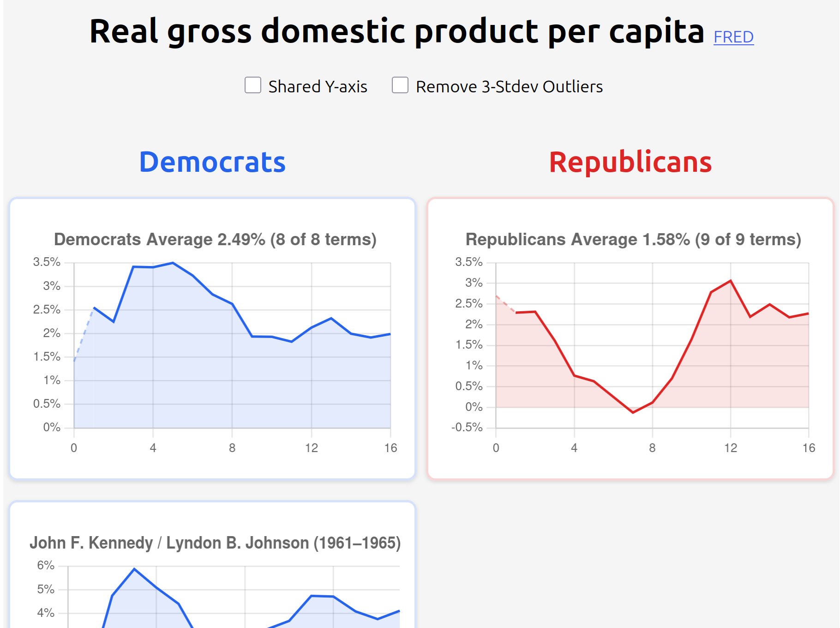Click the Democrats Average chart title
Viewport: 840px width, 628px height.
point(216,239)
